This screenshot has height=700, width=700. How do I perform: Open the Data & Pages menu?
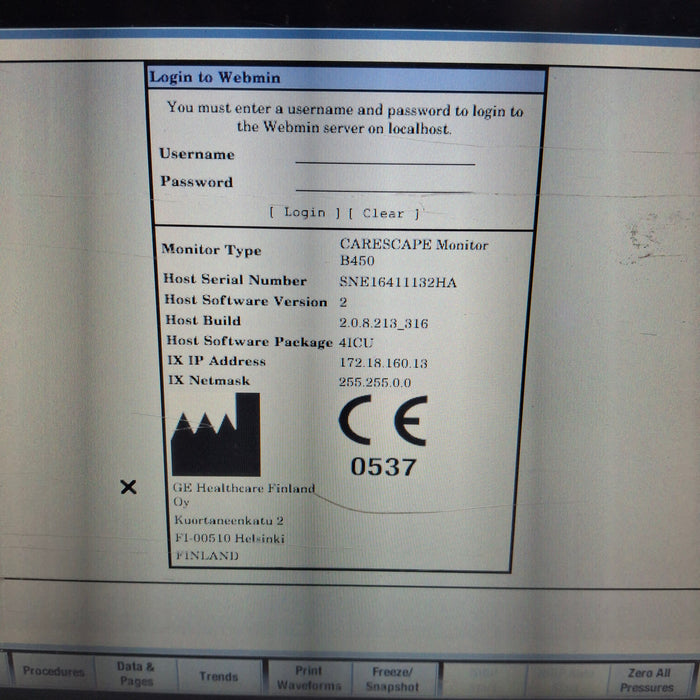[x=136, y=674]
